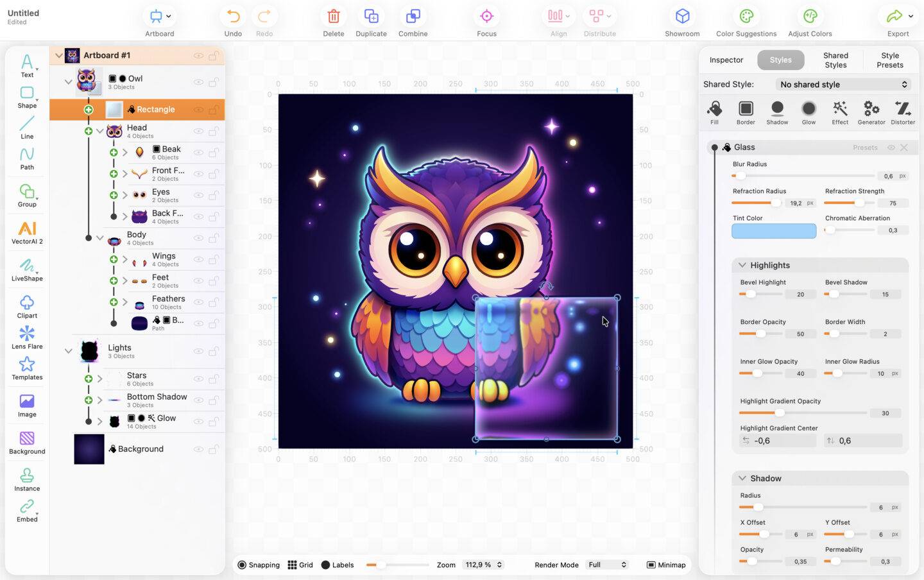This screenshot has height=580, width=924.
Task: Select the Lens Flare tool
Action: 27,337
